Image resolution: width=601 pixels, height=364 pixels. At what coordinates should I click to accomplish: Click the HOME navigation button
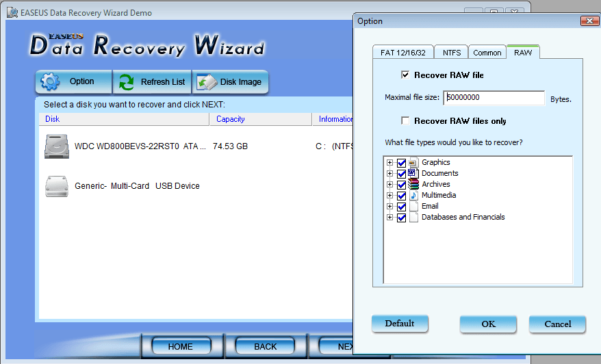click(181, 346)
